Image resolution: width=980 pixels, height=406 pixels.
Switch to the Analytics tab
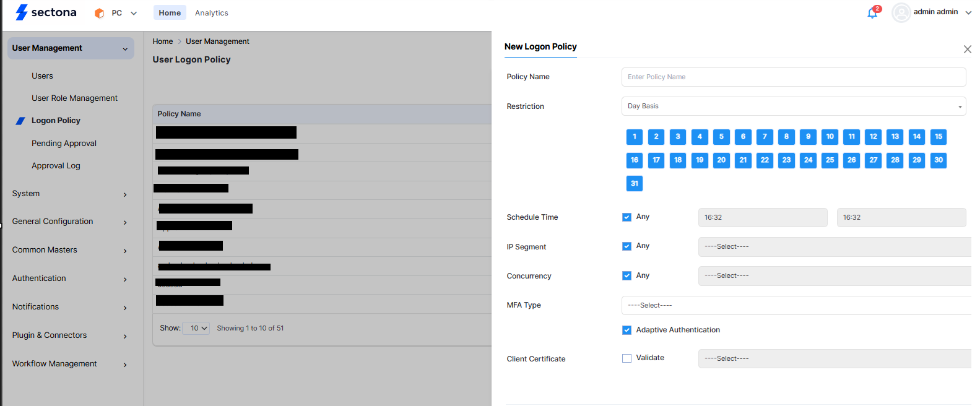(x=211, y=13)
